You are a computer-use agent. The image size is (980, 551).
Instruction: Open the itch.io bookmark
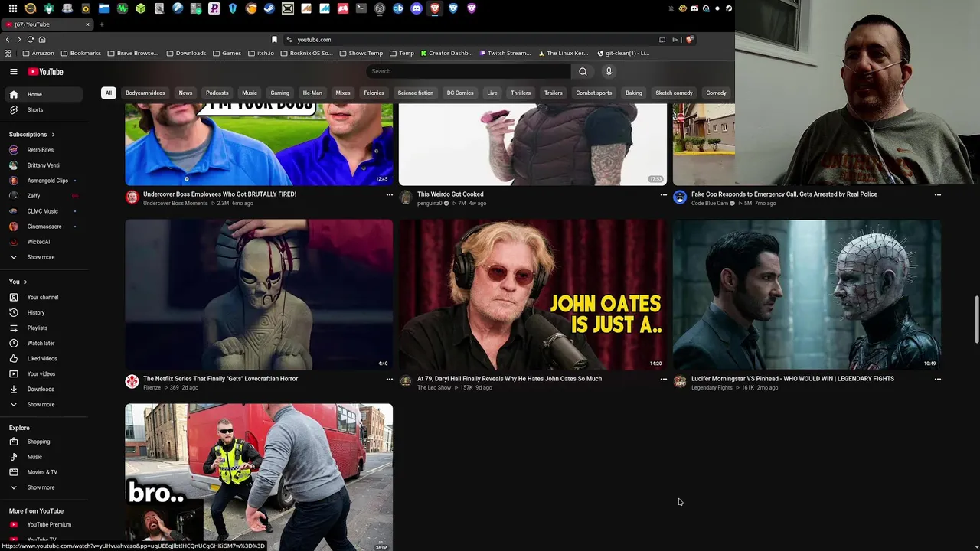coord(261,53)
